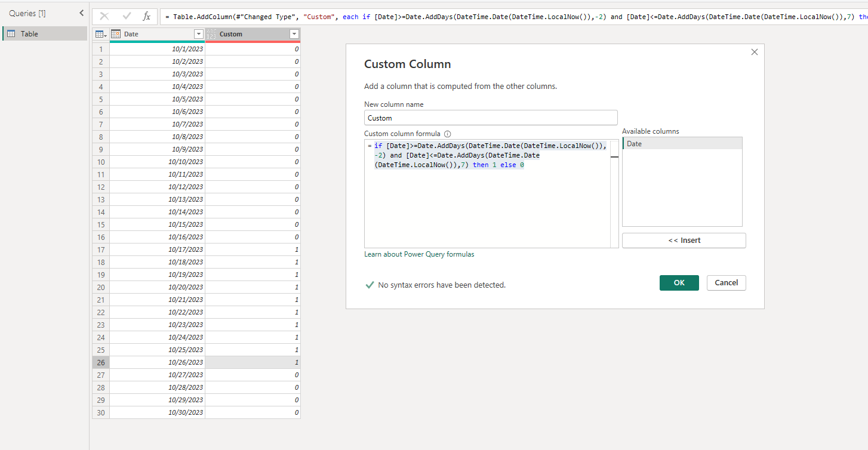Click the 'No syntax errors have been detected' message
The image size is (868, 450).
point(442,285)
